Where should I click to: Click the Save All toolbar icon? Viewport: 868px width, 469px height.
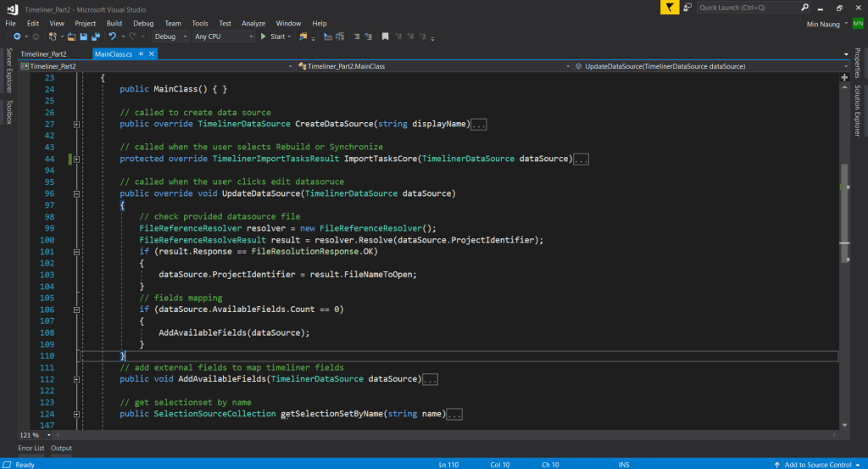coord(94,36)
